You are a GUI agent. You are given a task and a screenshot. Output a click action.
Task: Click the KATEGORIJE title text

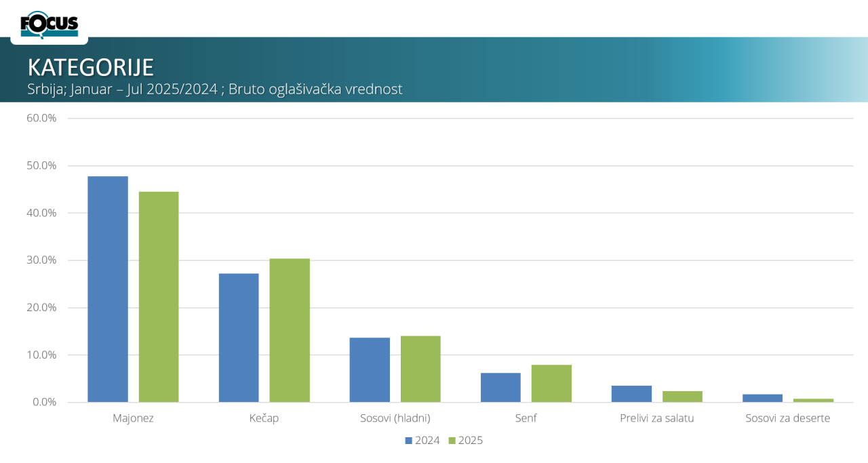[91, 67]
